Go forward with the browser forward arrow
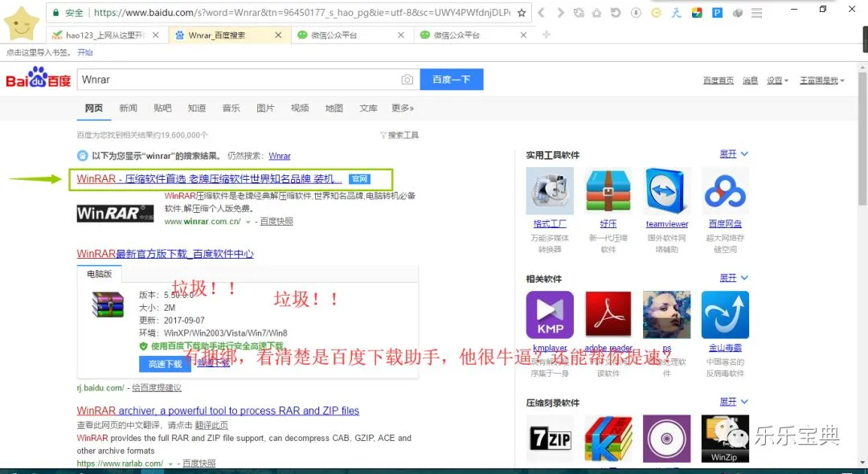Image resolution: width=868 pixels, height=474 pixels. (561, 13)
